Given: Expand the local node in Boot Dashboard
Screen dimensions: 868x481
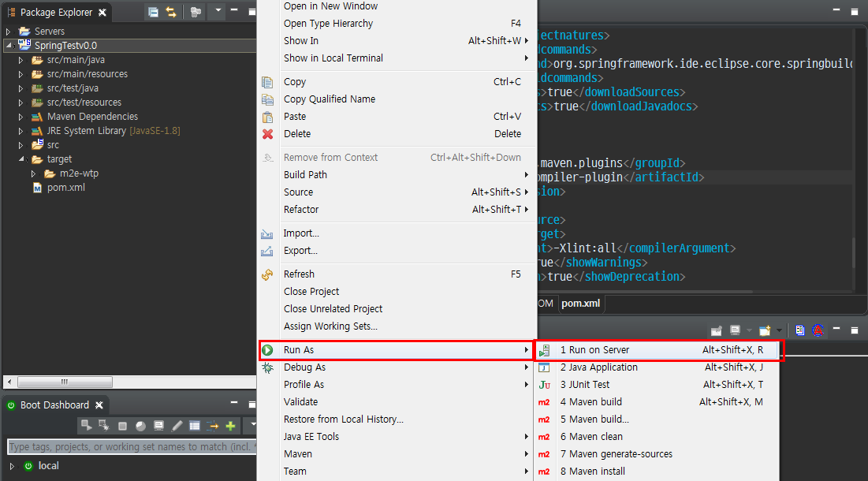Looking at the screenshot, I should [x=12, y=466].
